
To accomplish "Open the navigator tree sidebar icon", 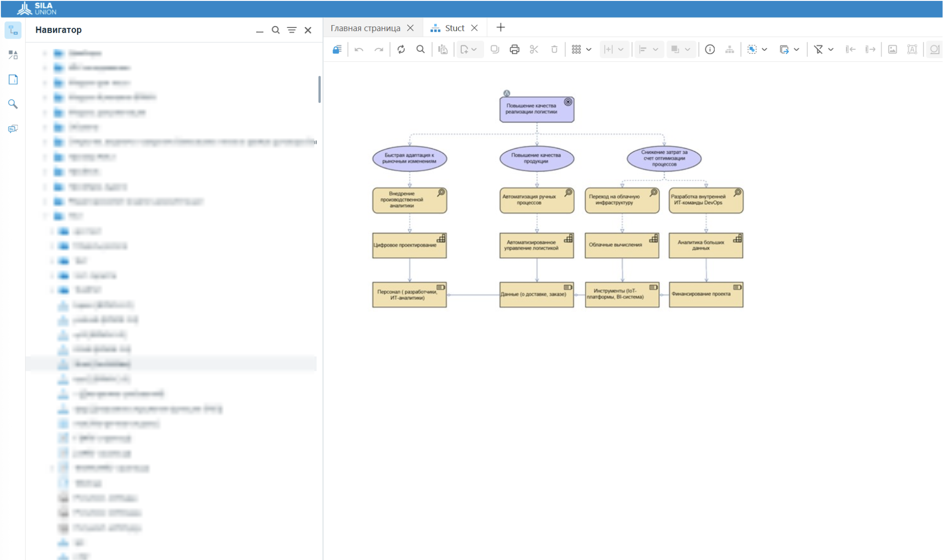I will click(x=13, y=31).
